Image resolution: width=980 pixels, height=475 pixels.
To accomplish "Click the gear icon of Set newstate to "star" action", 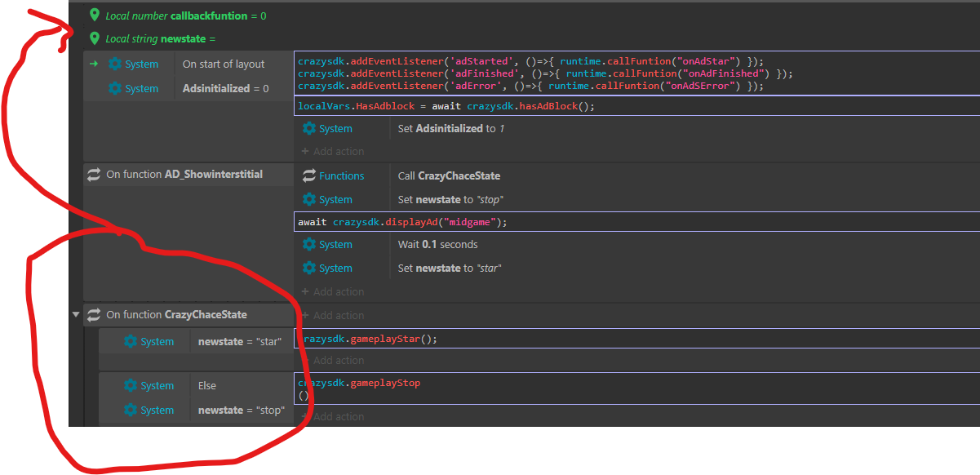I will tap(309, 268).
